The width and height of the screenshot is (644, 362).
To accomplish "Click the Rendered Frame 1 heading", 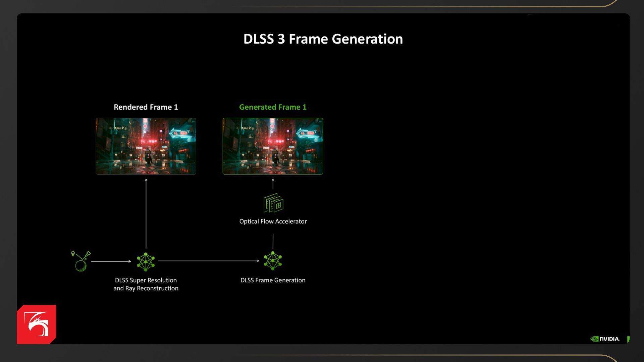I will (x=146, y=107).
